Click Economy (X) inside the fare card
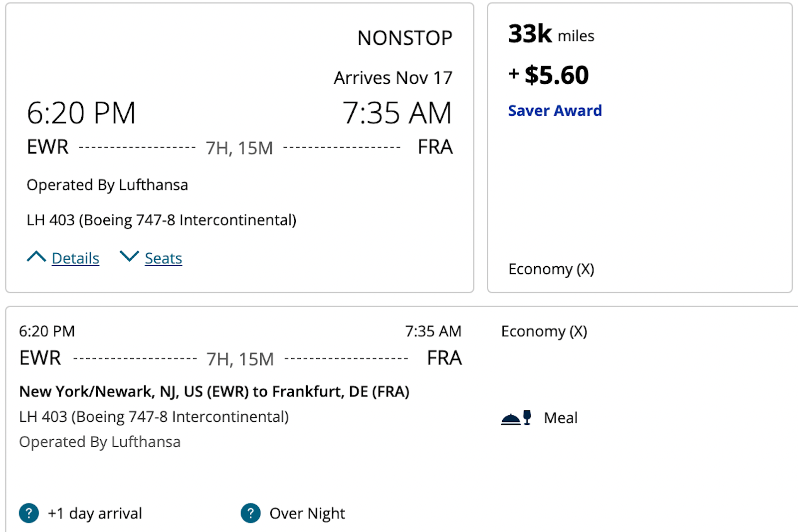 click(551, 269)
